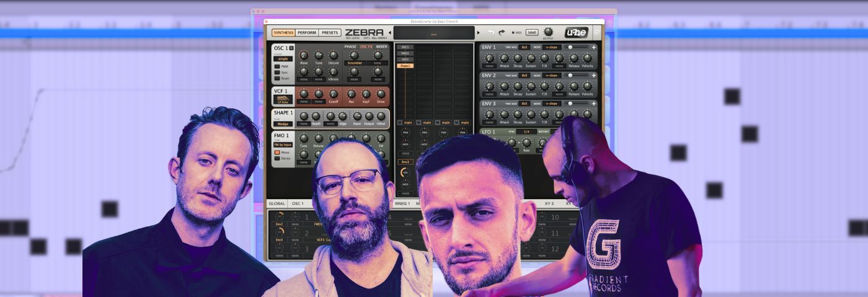Select the highlighted Shape1 grid module
The image size is (868, 297).
405,66
